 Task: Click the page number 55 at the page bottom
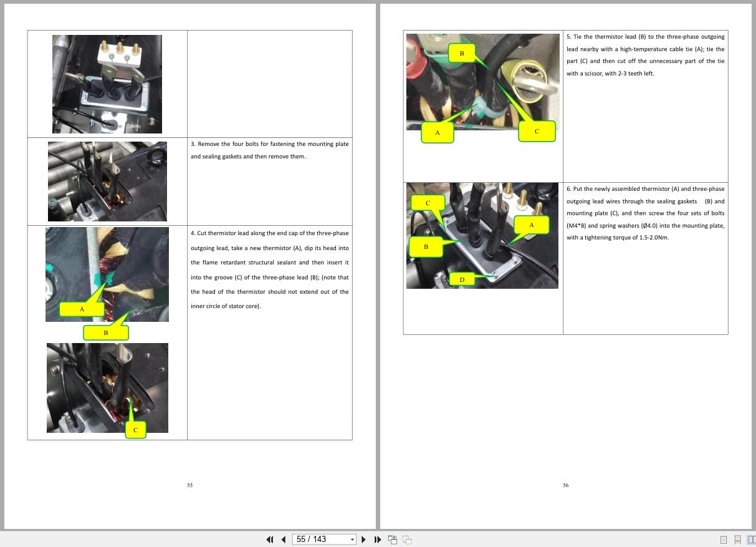click(x=190, y=485)
